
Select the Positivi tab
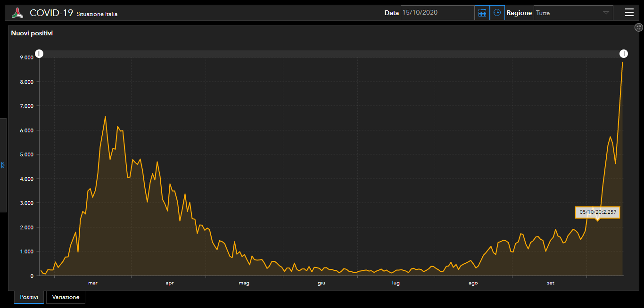tap(29, 297)
